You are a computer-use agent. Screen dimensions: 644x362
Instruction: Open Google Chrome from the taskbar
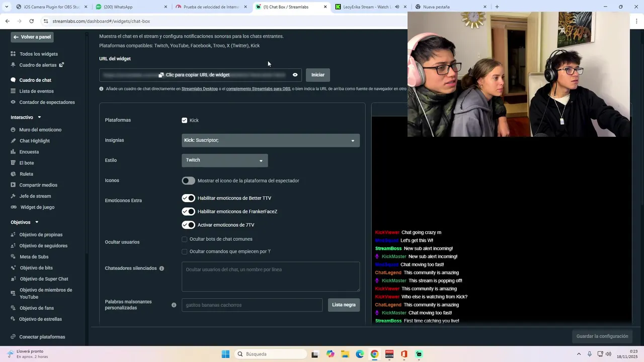tap(374, 354)
